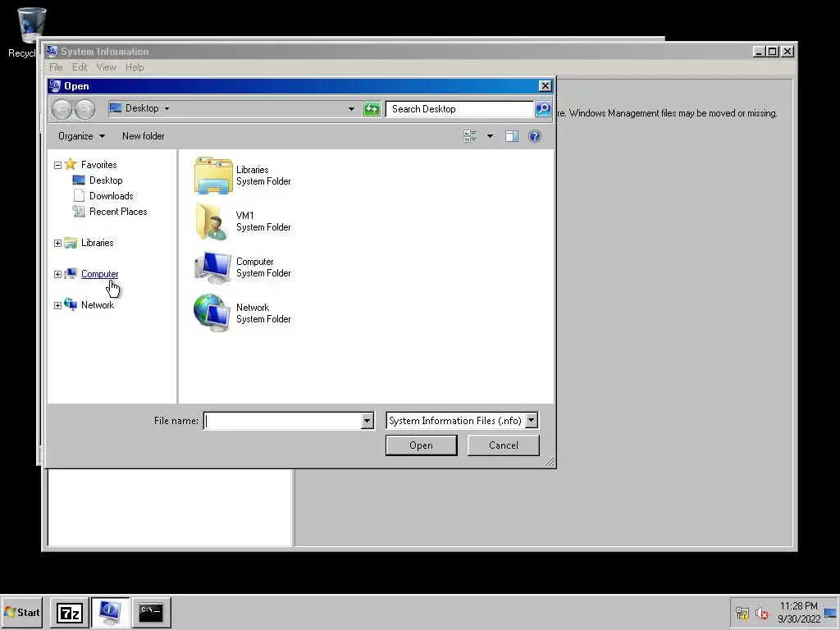Click the Show desktop icon beside the clock
840x630 pixels.
830,613
